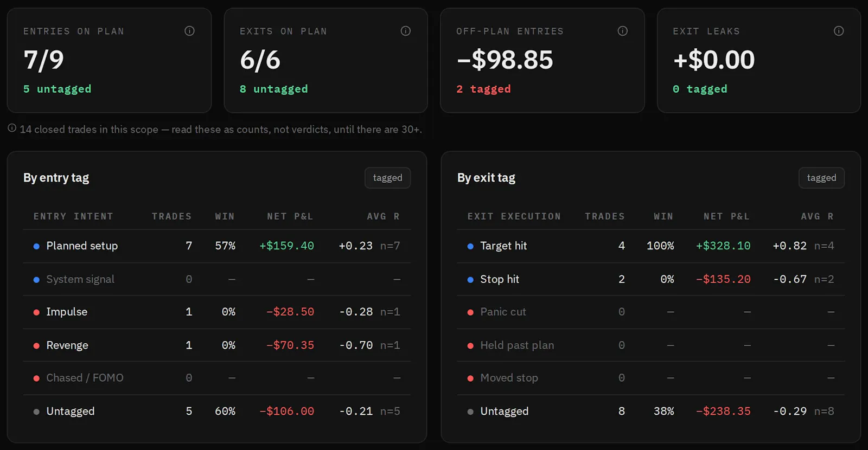Viewport: 868px width, 450px height.
Task: Click the 6/6 exits on plan value
Action: (x=260, y=60)
